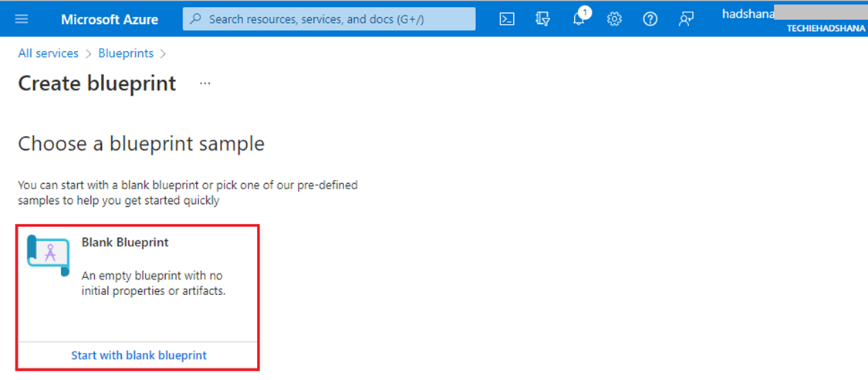This screenshot has height=380, width=868.
Task: Open the Help question mark menu
Action: [650, 19]
